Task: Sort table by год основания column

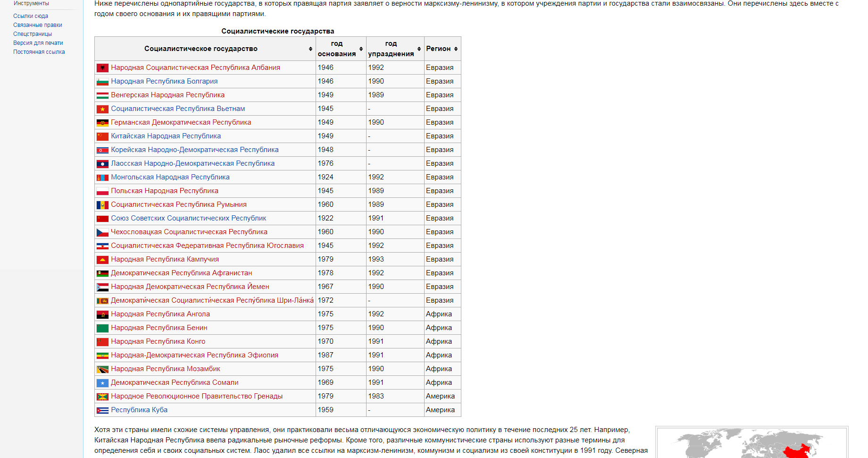Action: point(361,49)
